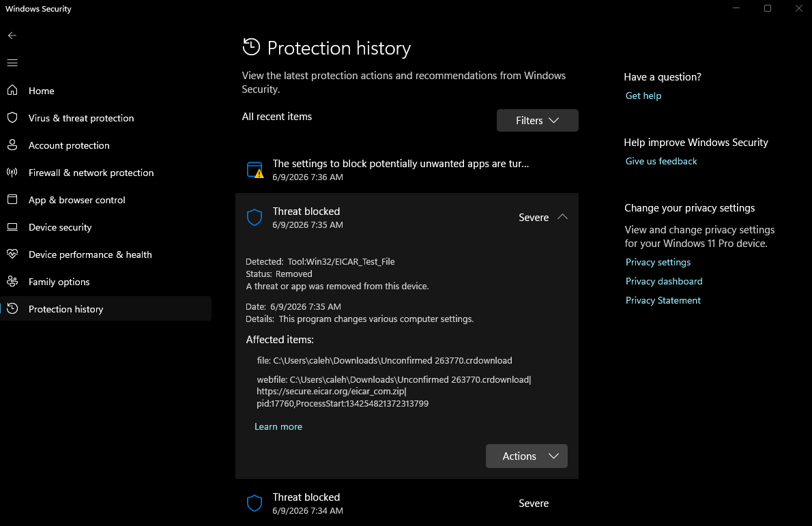
Task: Click the Virus & threat protection shield icon
Action: [x=12, y=117]
